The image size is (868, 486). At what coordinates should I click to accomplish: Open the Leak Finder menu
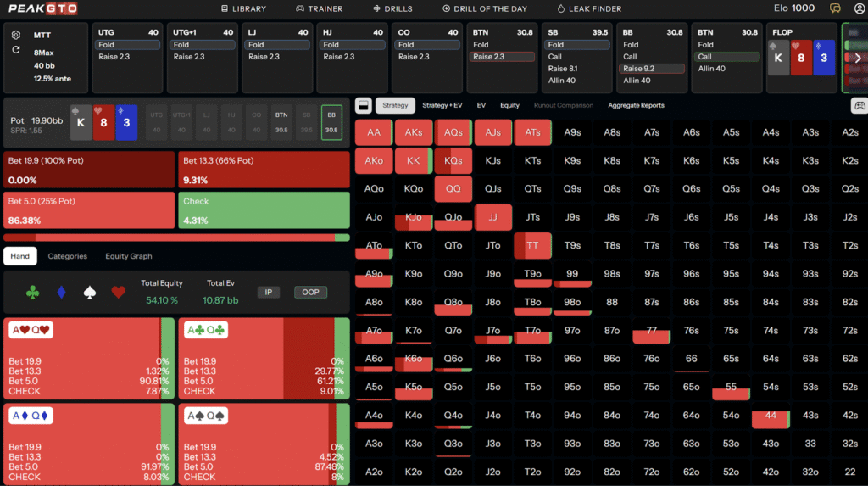(592, 8)
